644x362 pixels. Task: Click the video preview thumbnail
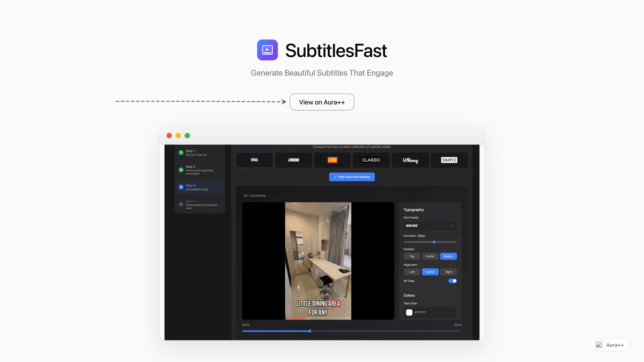(318, 261)
